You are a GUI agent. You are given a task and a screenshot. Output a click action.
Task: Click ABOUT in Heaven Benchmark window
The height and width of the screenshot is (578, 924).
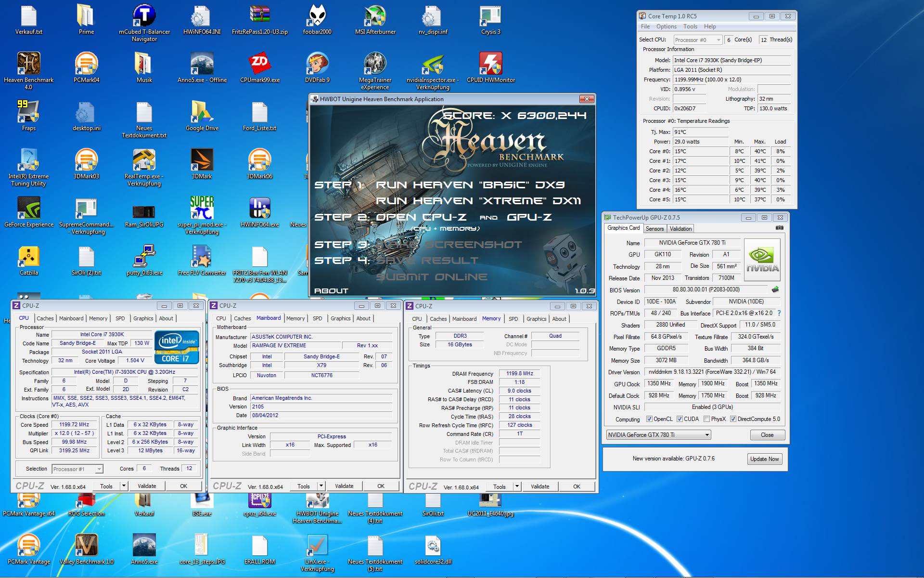click(331, 291)
